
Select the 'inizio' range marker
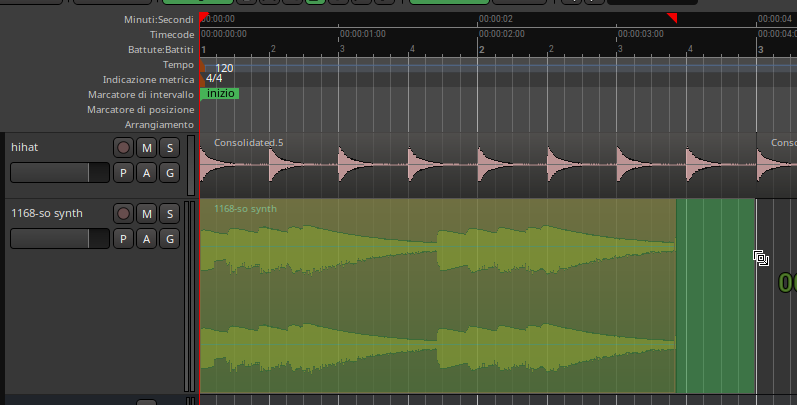coord(220,93)
